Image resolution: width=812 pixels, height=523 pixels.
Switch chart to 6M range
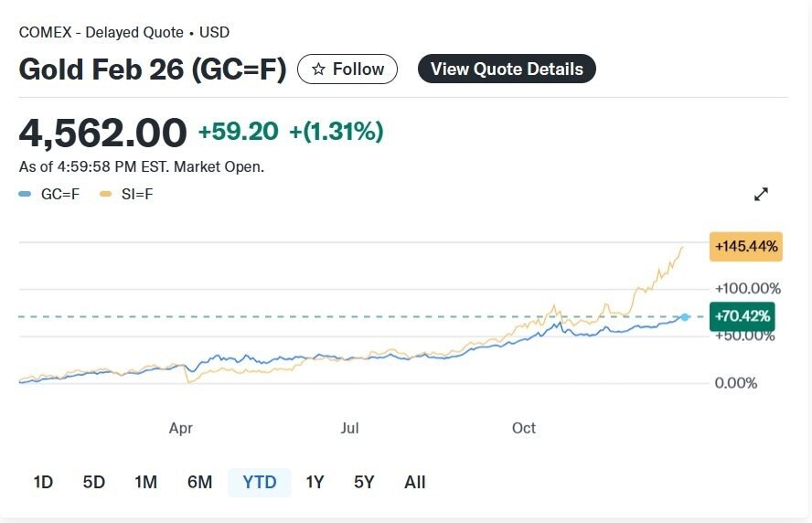199,482
